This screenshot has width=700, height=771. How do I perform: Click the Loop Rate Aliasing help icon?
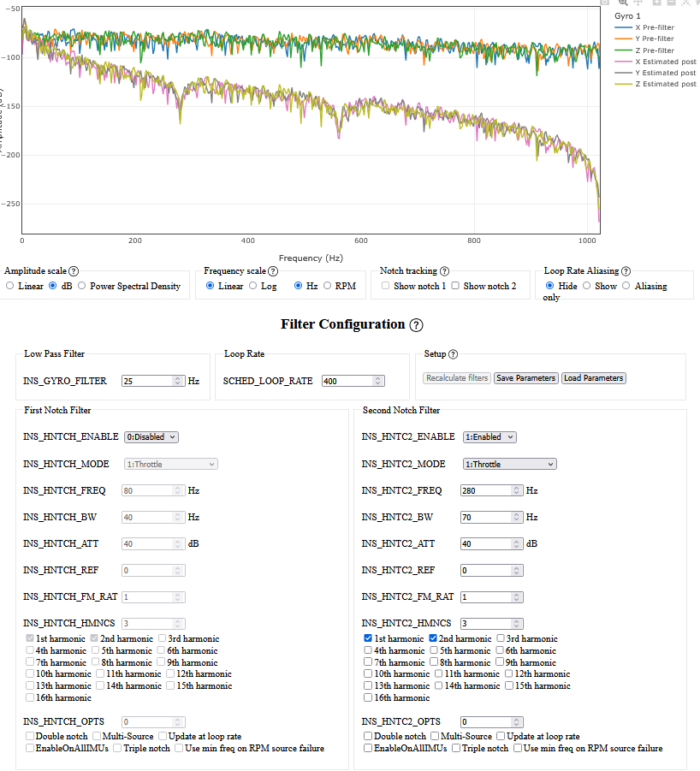[x=626, y=270]
